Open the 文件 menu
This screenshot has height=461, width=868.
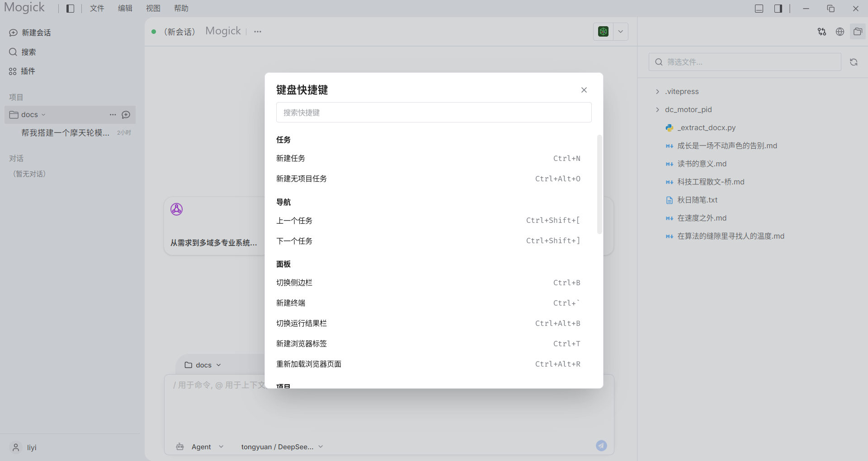pyautogui.click(x=97, y=9)
